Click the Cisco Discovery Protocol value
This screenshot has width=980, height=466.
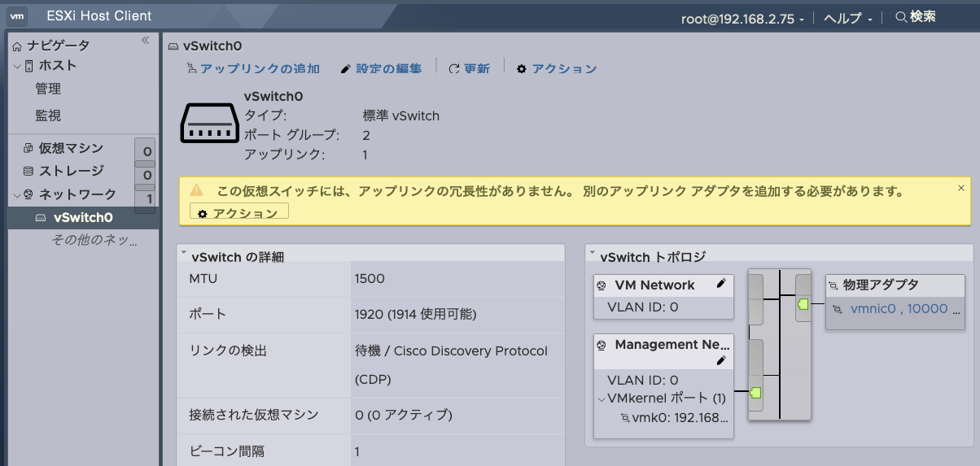coord(452,365)
